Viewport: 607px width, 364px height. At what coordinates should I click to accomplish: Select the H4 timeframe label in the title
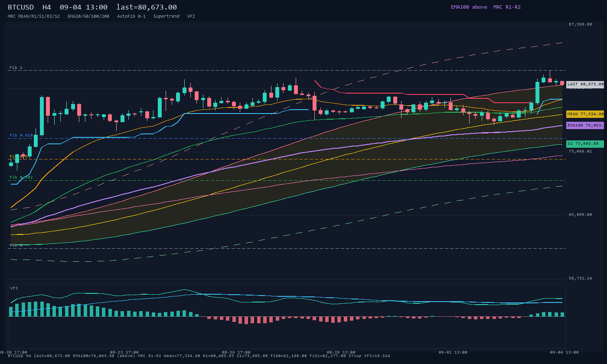[x=46, y=7]
